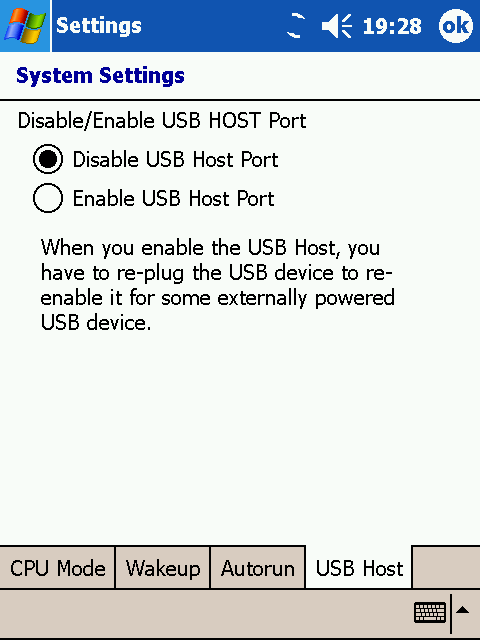
Task: Switch to the CPU Mode tab
Action: coord(58,568)
